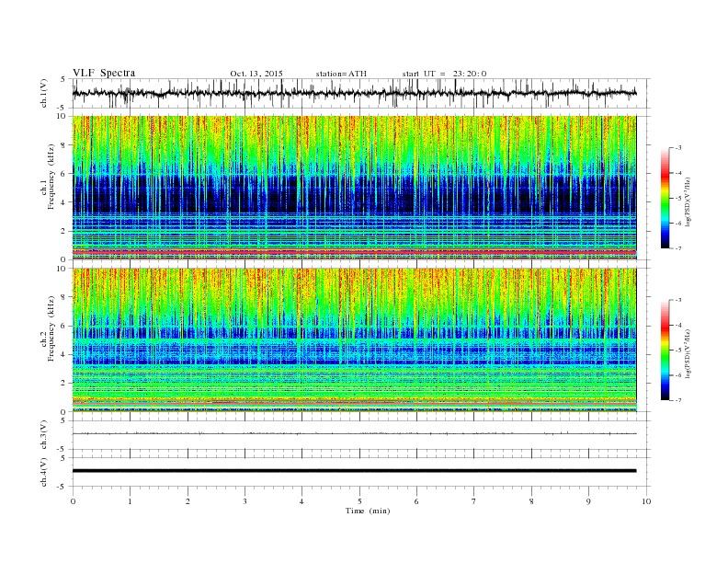The width and height of the screenshot is (728, 563).
Task: Click inside the ch.2 spectrogram plot
Action: pos(354,339)
